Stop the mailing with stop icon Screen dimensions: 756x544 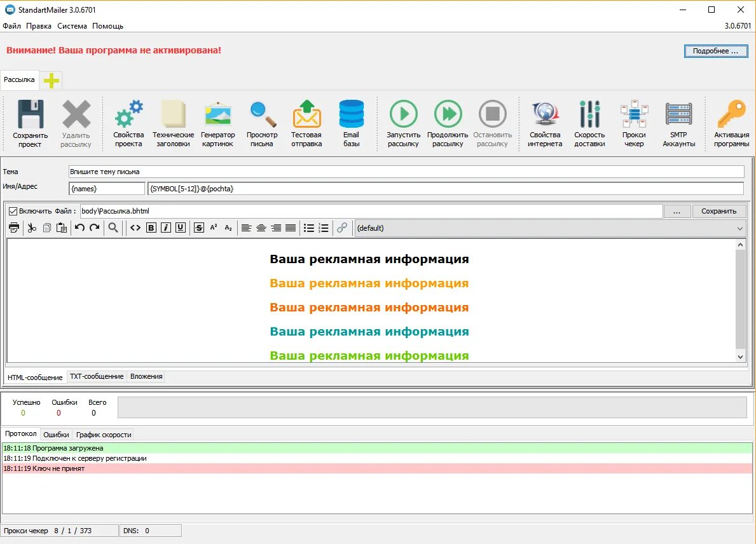point(492,114)
